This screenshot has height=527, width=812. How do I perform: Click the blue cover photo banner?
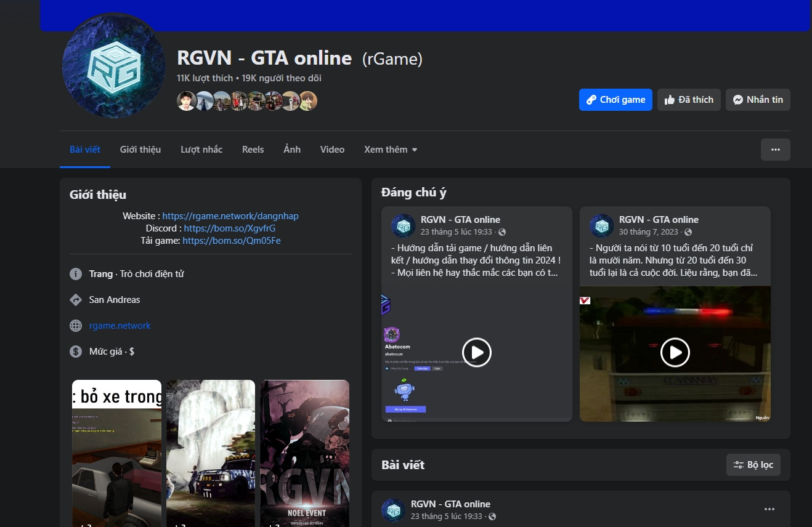pyautogui.click(x=425, y=15)
